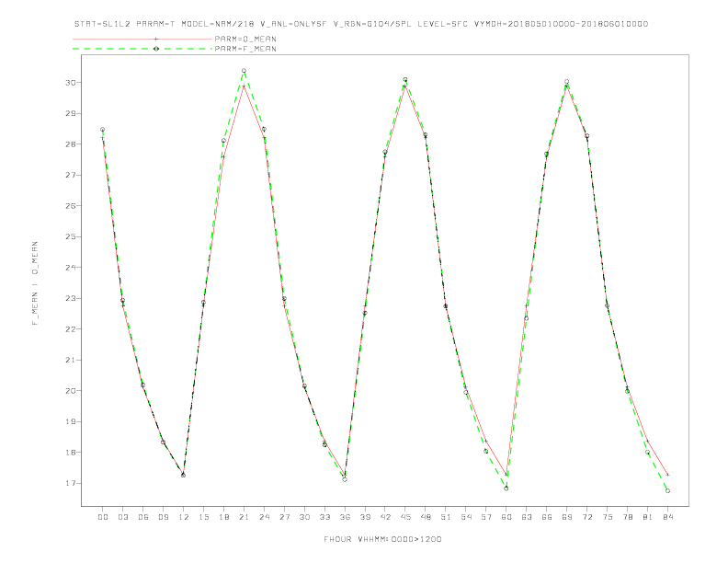Click the F_MEAN circle marker at hour 60
The height and width of the screenshot is (563, 728).
point(506,488)
